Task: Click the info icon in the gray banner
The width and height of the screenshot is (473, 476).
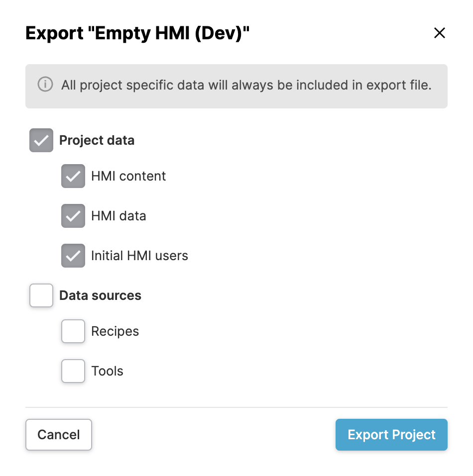Action: (45, 84)
